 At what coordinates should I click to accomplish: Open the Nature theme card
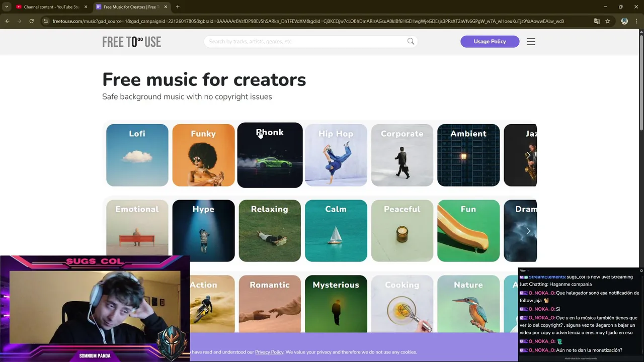[468, 304]
